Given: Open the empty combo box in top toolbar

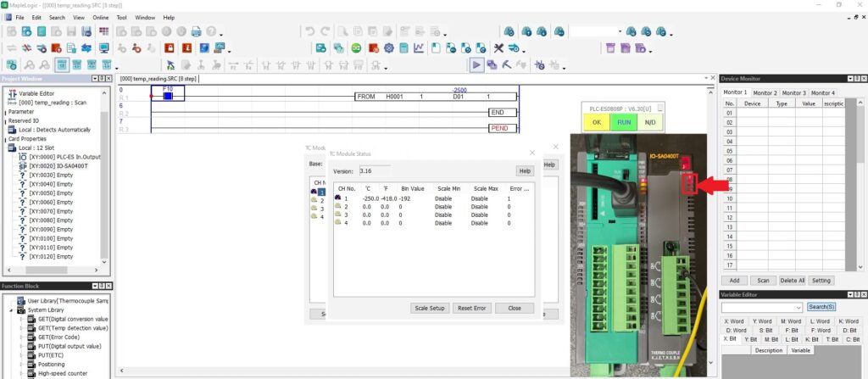Looking at the screenshot, I should 620,31.
